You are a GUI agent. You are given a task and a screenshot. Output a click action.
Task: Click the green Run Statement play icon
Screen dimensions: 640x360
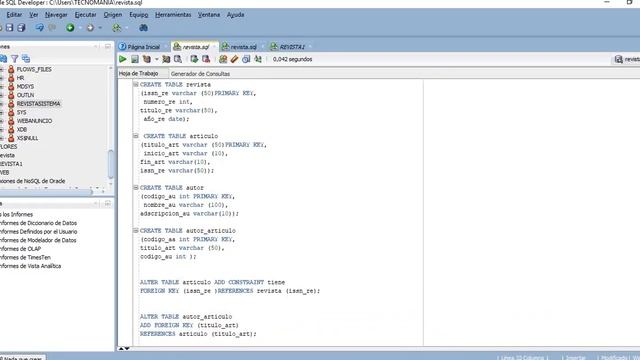122,59
